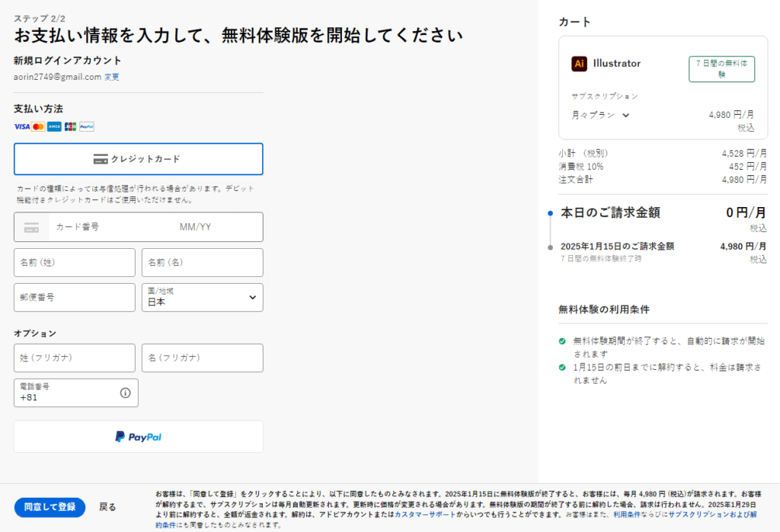Click the 同意して登録 button

click(50, 507)
